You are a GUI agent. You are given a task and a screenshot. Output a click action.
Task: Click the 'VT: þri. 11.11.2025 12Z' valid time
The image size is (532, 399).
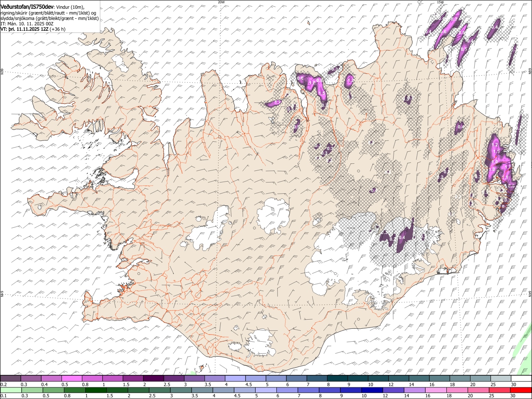pyautogui.click(x=24, y=30)
